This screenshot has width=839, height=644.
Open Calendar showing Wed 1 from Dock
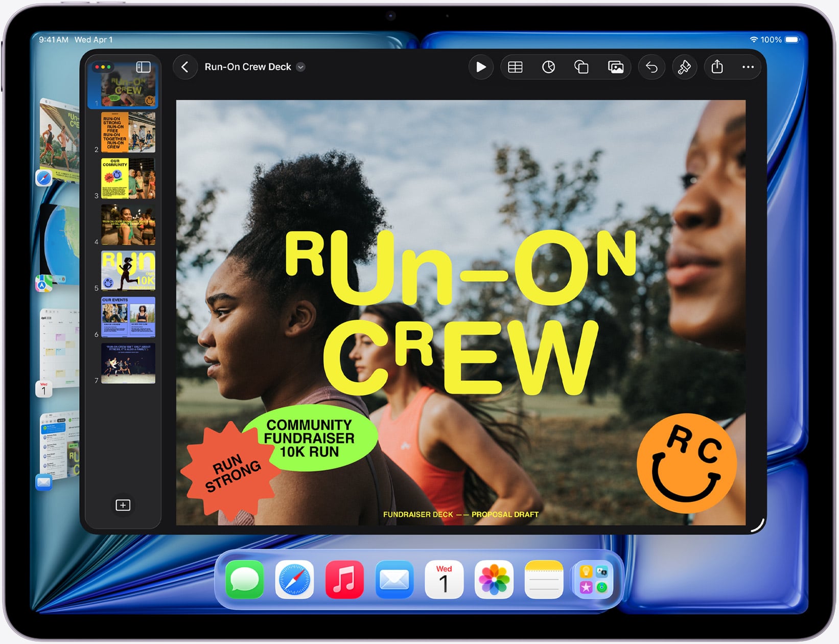[444, 579]
